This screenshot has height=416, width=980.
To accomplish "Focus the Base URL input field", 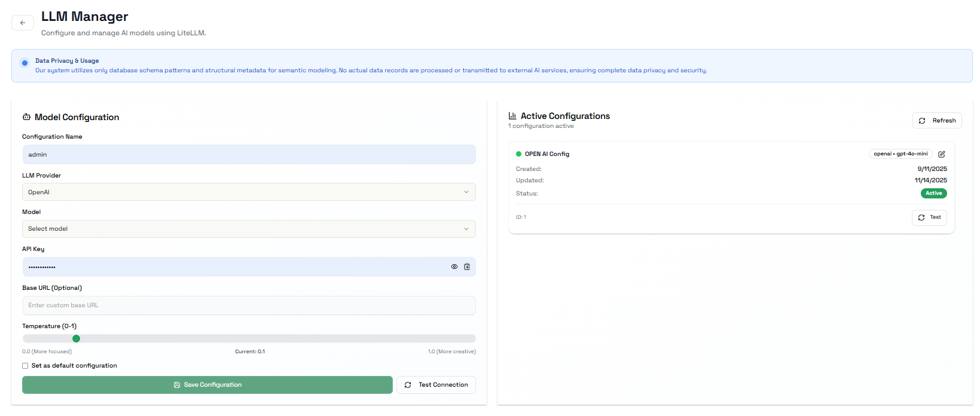I will tap(249, 305).
